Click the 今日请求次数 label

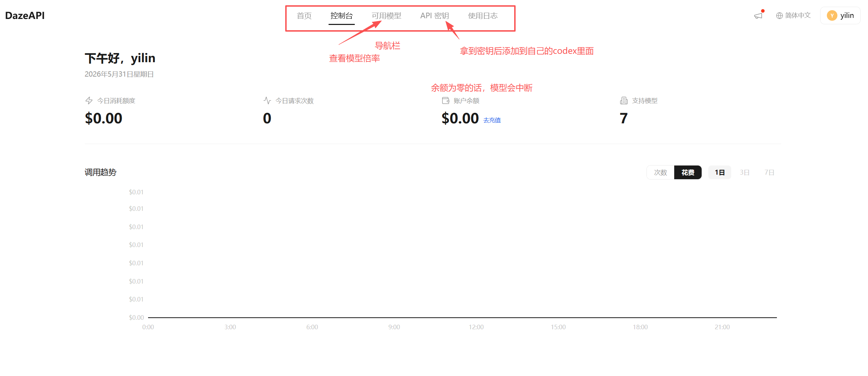pyautogui.click(x=294, y=101)
